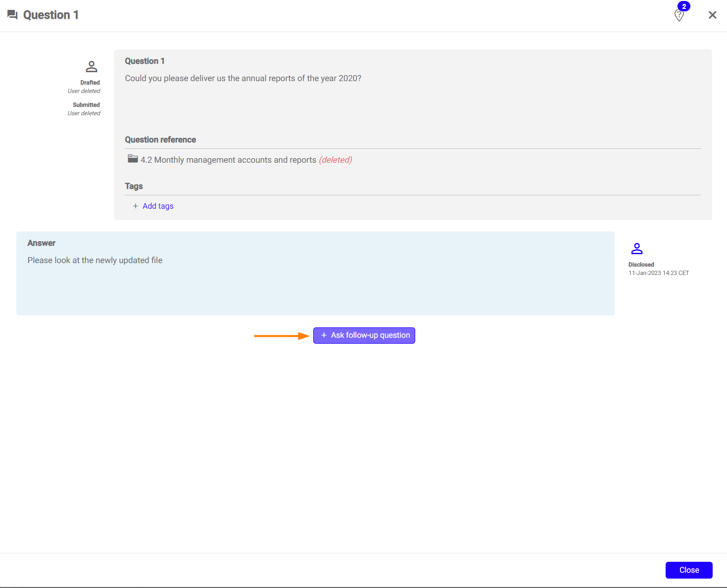This screenshot has width=727, height=588.
Task: Click the Question reference heading
Action: pyautogui.click(x=160, y=139)
